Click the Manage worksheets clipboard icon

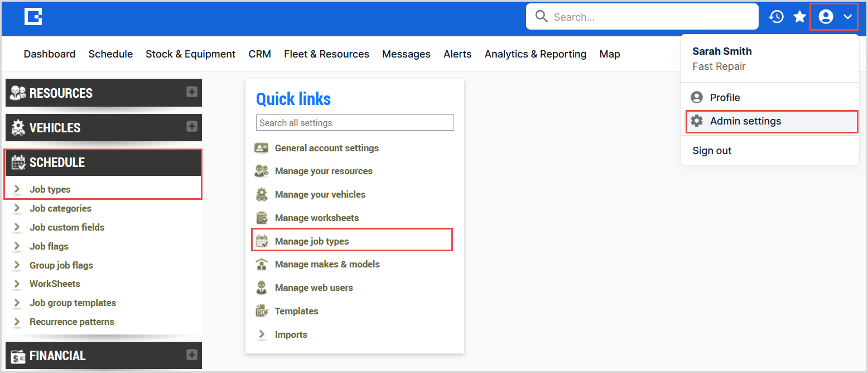[261, 218]
